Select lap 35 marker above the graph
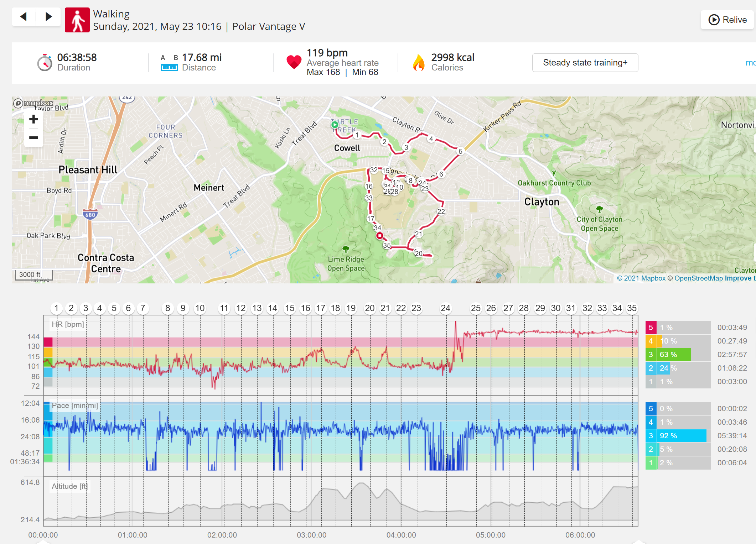The width and height of the screenshot is (756, 544). coord(632,308)
